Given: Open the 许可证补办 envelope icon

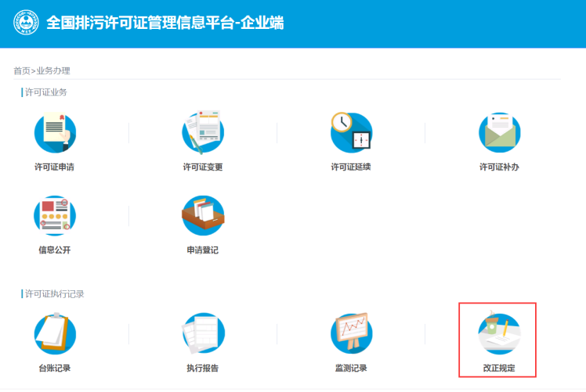Looking at the screenshot, I should click(x=499, y=132).
